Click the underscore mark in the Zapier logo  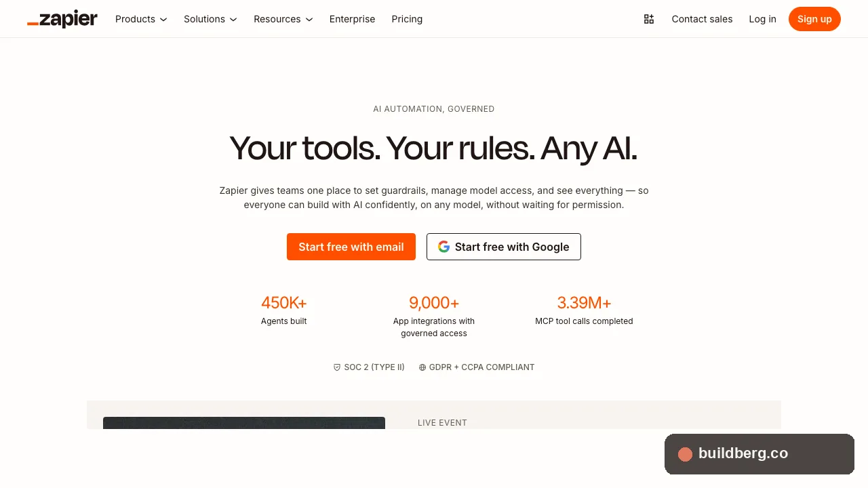[x=32, y=22]
